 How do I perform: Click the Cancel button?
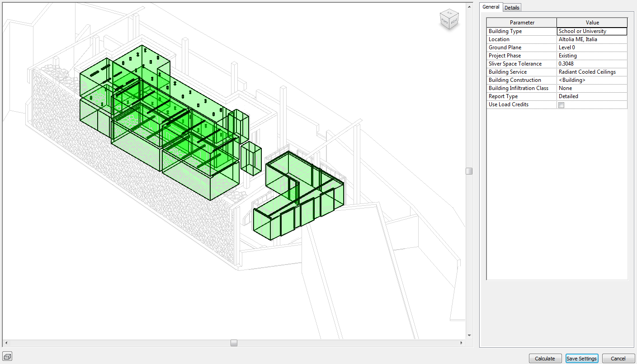[x=618, y=359]
